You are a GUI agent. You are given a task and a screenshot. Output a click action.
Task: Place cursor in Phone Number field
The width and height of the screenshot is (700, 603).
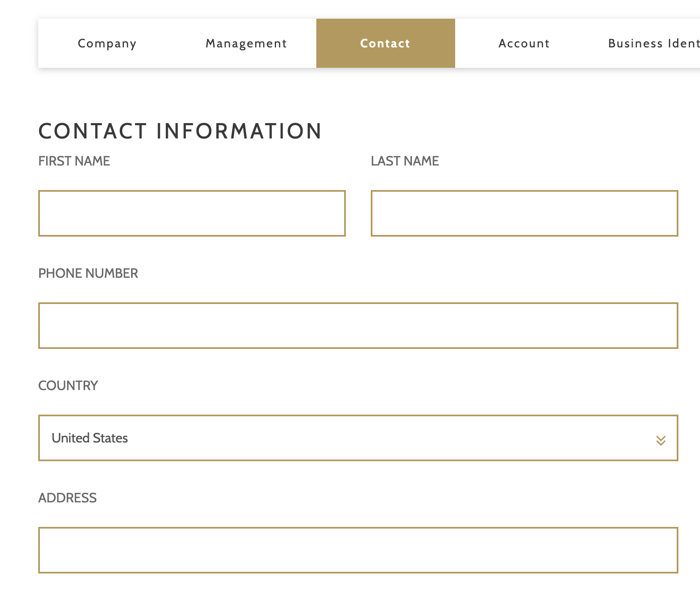click(x=358, y=326)
